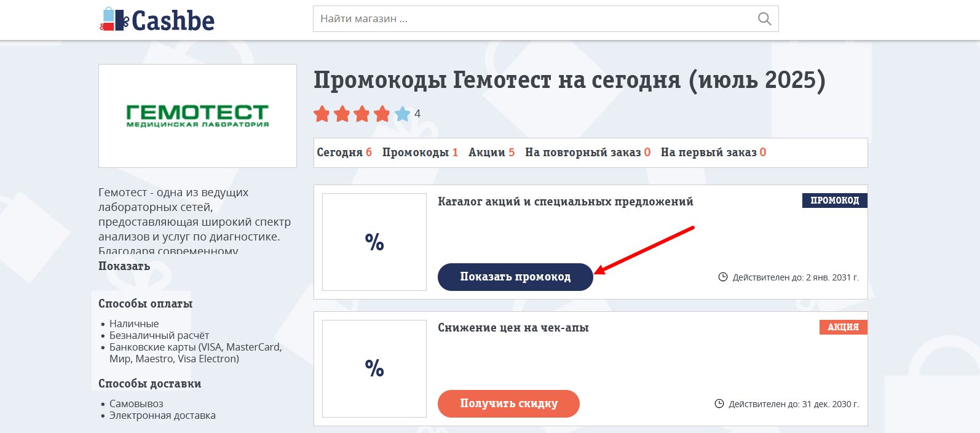Image resolution: width=980 pixels, height=433 pixels.
Task: Click the search magnifier icon
Action: [x=764, y=19]
